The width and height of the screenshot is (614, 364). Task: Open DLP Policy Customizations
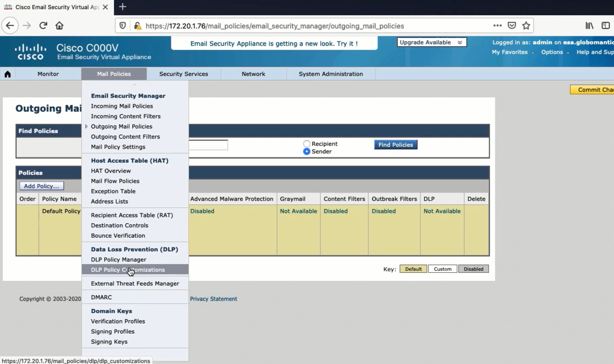pos(135,270)
